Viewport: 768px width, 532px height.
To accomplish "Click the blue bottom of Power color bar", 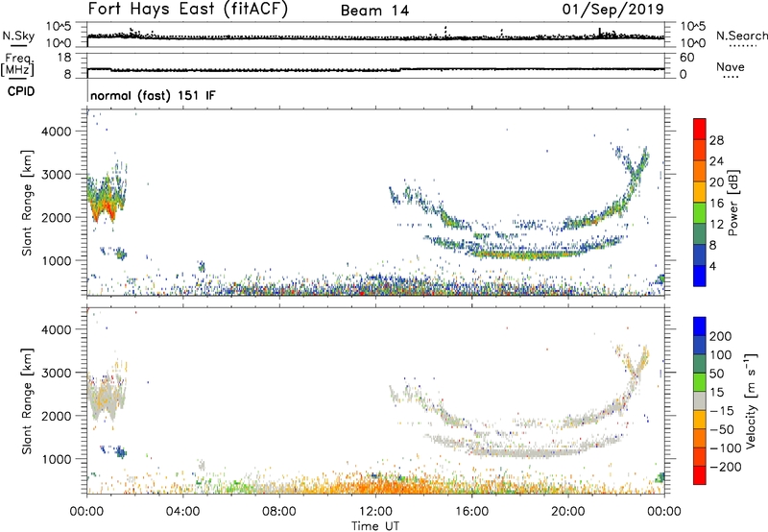I will click(x=700, y=276).
